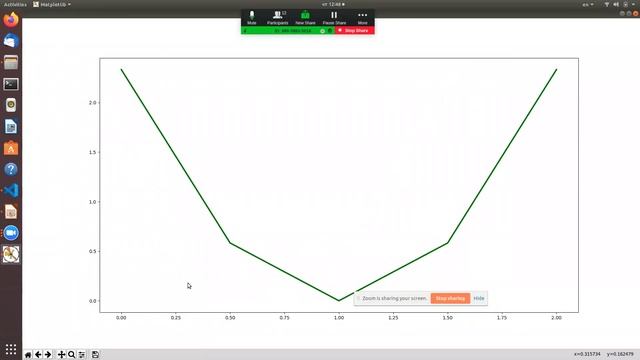The height and width of the screenshot is (360, 640).
Task: Click the red Stop Share button
Action: click(354, 31)
